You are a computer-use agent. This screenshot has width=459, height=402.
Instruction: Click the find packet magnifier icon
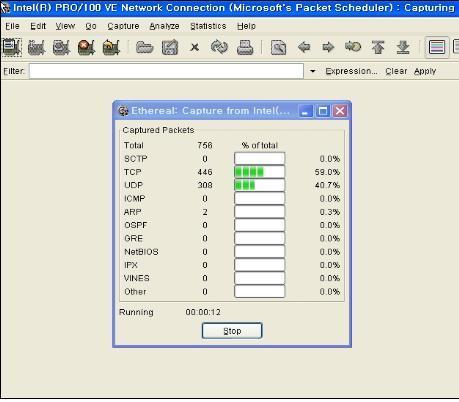coord(278,47)
